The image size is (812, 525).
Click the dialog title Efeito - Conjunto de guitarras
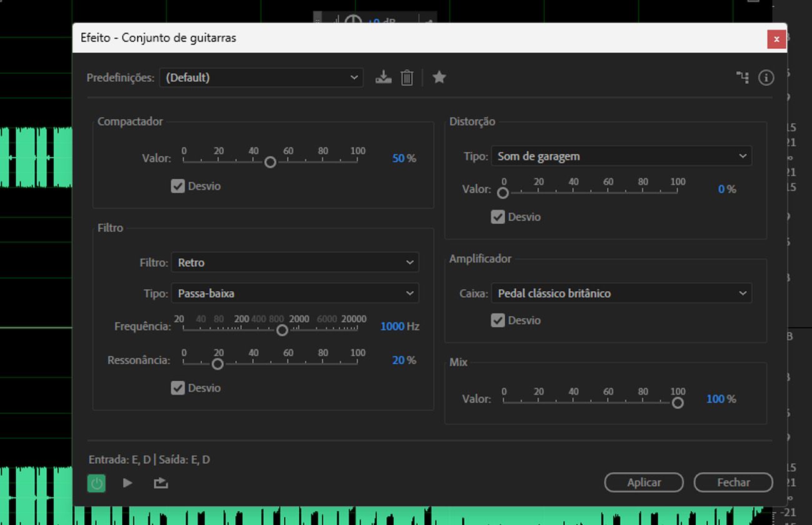pos(158,37)
